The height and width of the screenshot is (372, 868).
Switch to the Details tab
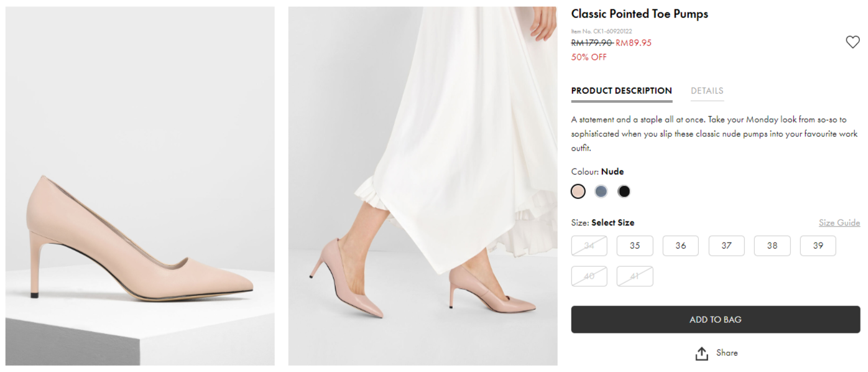707,91
